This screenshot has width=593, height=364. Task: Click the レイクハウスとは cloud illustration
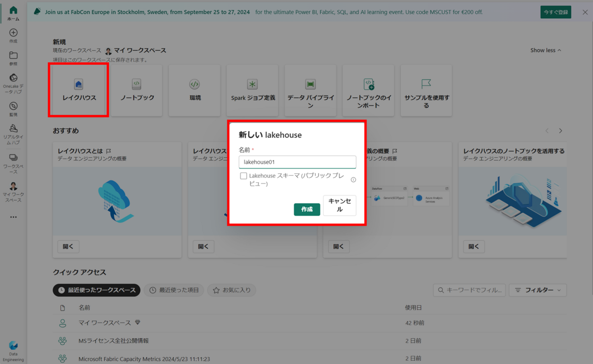click(x=117, y=201)
